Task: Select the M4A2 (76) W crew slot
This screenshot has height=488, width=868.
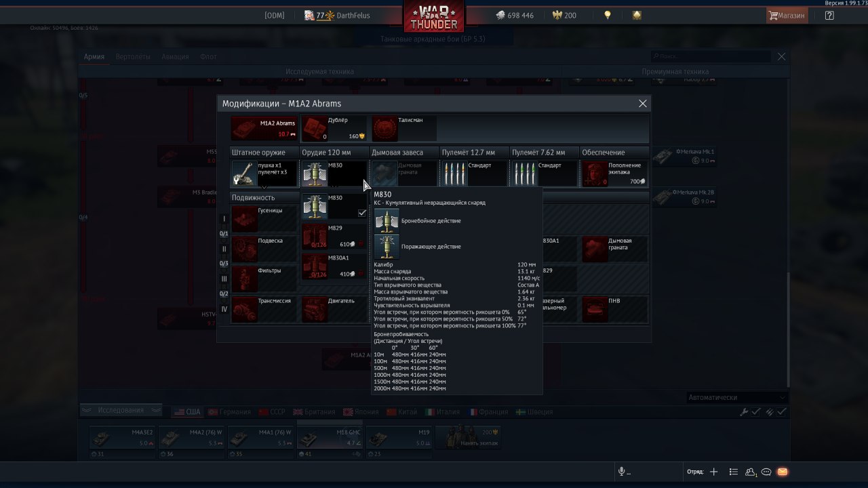Action: (x=191, y=438)
